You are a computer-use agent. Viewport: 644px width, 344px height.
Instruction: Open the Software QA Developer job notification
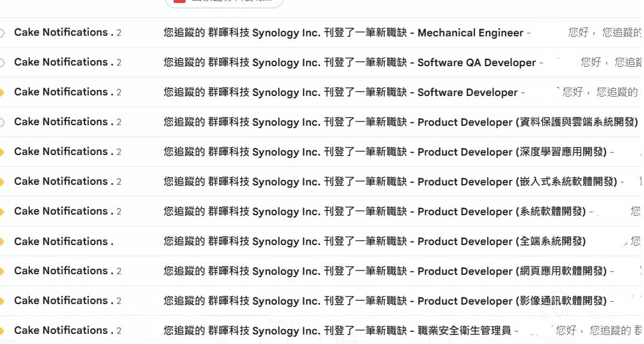click(x=349, y=63)
